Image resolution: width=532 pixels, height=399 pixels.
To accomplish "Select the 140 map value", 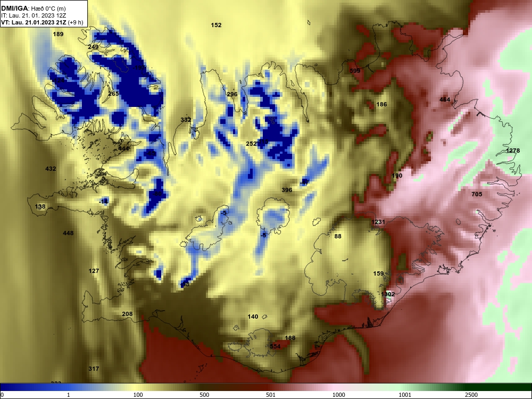I will pos(253,317).
